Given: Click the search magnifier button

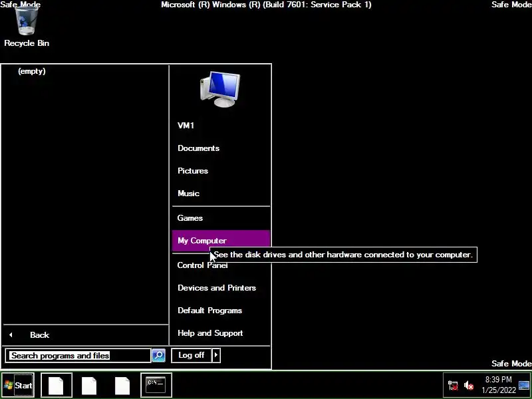Looking at the screenshot, I should tap(158, 355).
